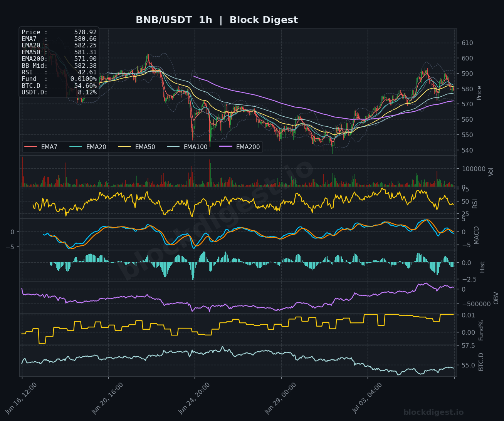Click the 0.00 tick on Fund% axis

click(469, 333)
